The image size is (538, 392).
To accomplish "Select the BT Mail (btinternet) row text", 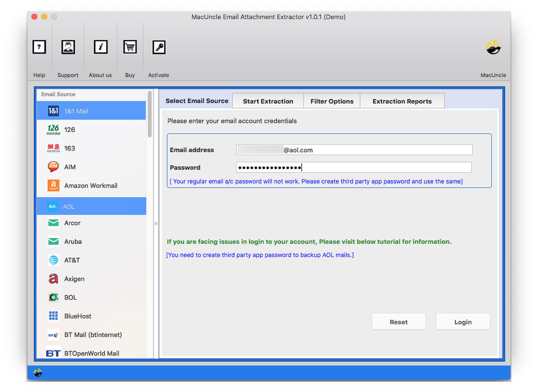I will 93,335.
